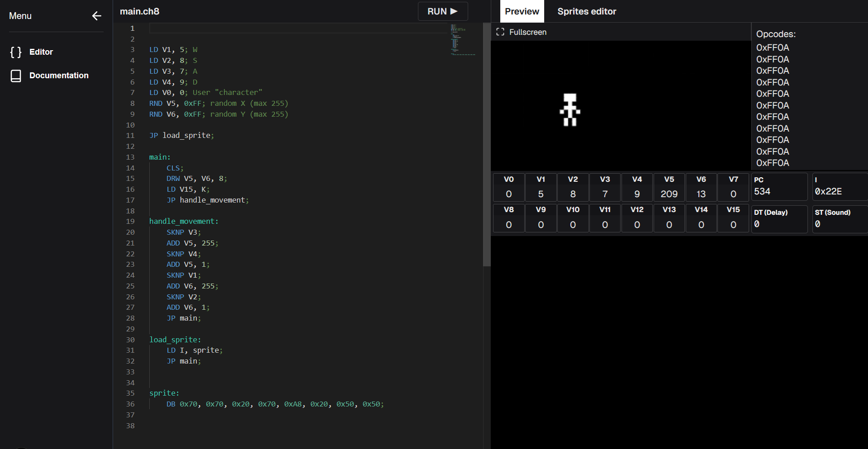
Task: Collapse the menu with the back arrow
Action: point(96,16)
